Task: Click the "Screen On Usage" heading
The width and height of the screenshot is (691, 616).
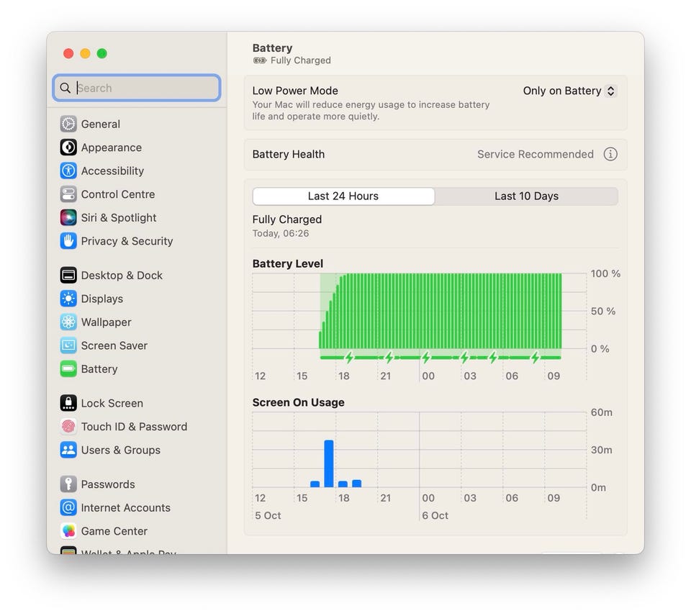Action: [x=298, y=402]
